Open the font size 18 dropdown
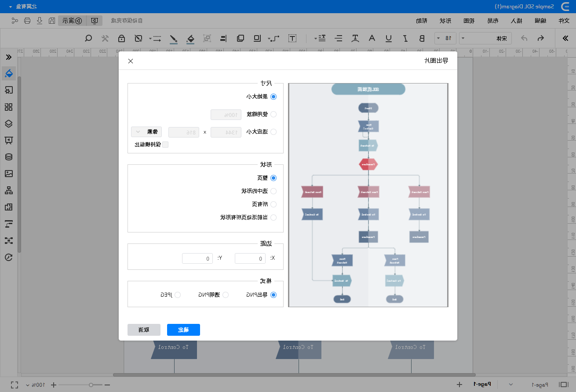This screenshot has width=576, height=392. (445, 38)
